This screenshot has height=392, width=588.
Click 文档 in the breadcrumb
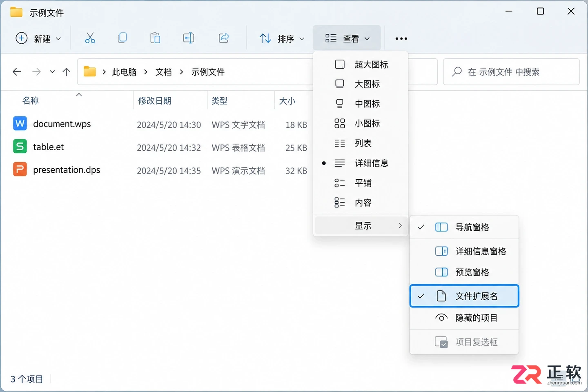click(x=163, y=72)
